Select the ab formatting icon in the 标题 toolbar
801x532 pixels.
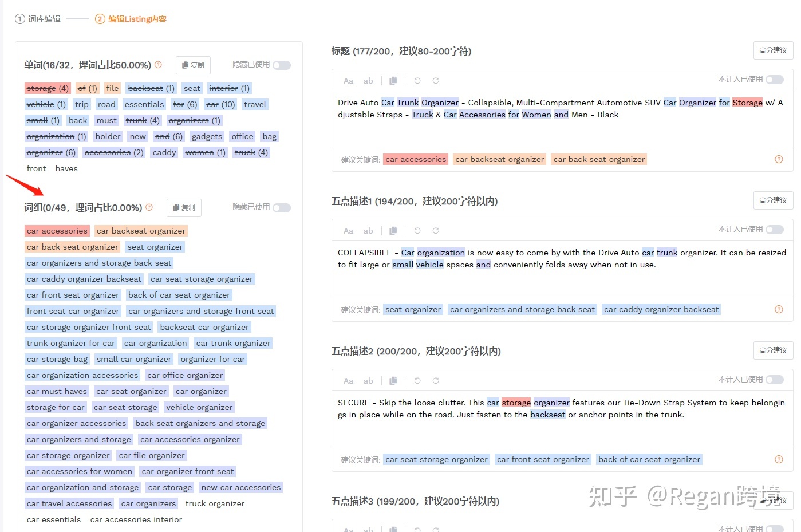click(368, 80)
